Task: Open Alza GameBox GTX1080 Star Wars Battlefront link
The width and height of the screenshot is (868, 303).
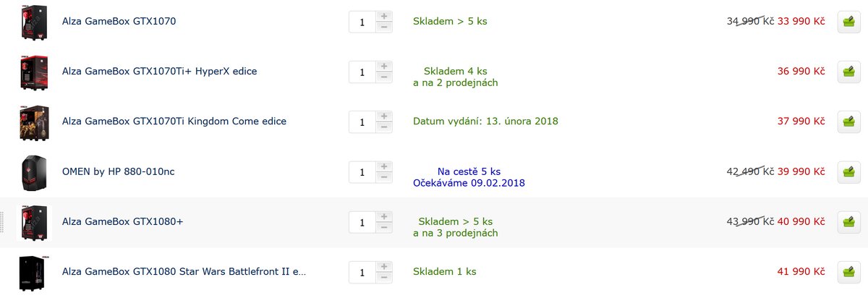Action: coord(184,272)
